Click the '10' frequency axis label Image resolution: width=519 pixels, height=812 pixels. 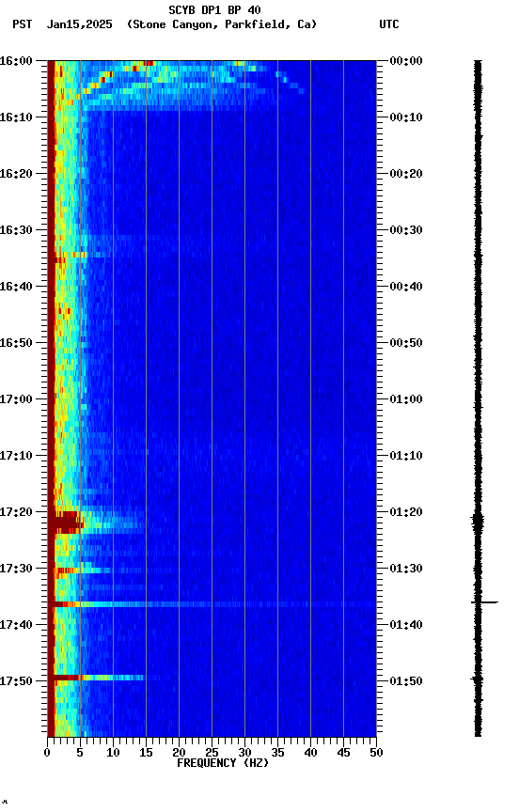(x=113, y=753)
